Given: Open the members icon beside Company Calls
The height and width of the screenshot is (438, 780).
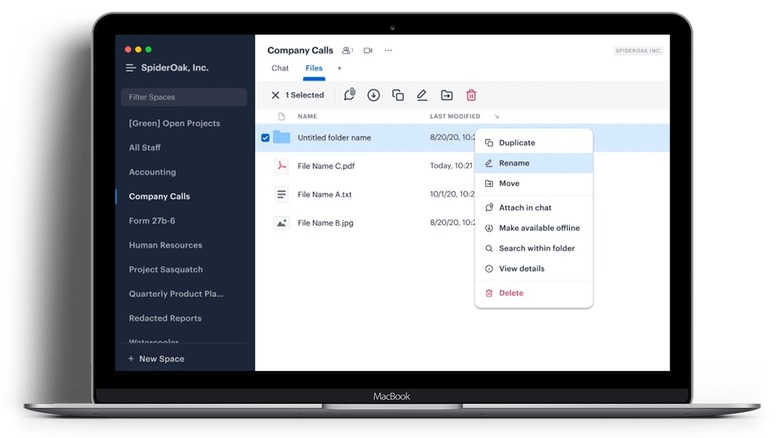Looking at the screenshot, I should click(x=347, y=50).
